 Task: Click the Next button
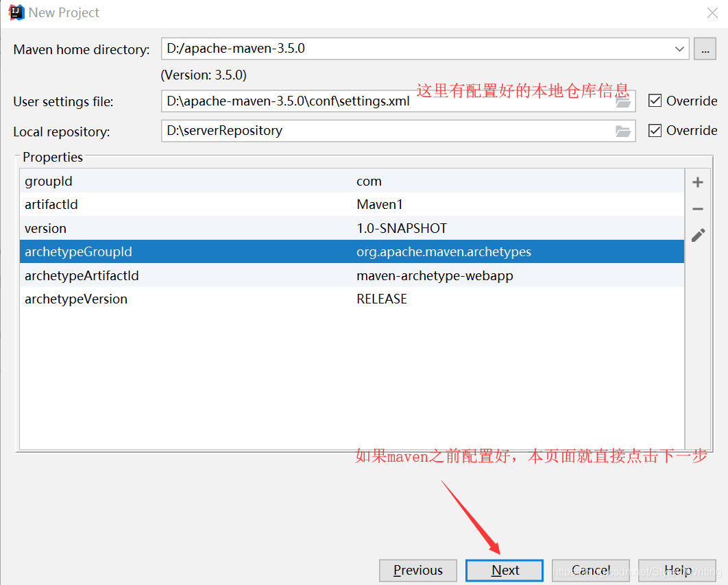click(505, 570)
